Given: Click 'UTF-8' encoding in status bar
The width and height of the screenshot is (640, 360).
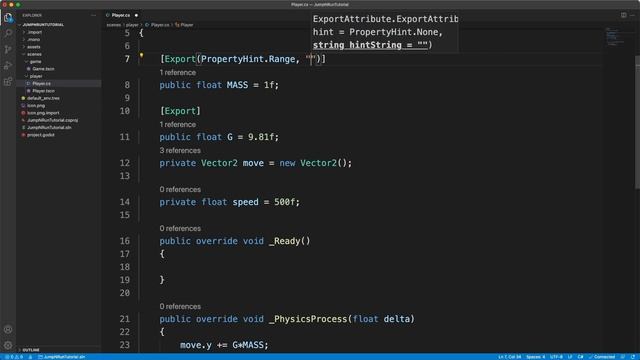Looking at the screenshot, I should pos(556,357).
